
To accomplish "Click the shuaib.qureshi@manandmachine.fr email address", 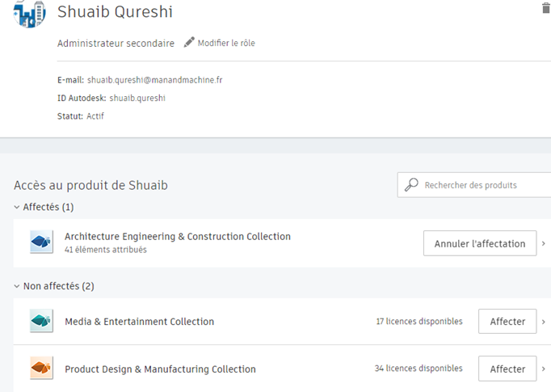I will [x=154, y=80].
